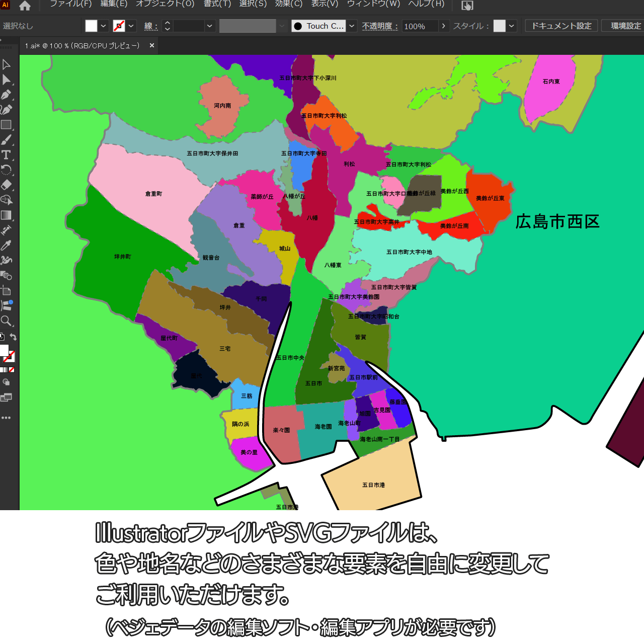Expand the Touch Calligraphic brush dropdown
Screen dimensions: 644x644
point(352,26)
